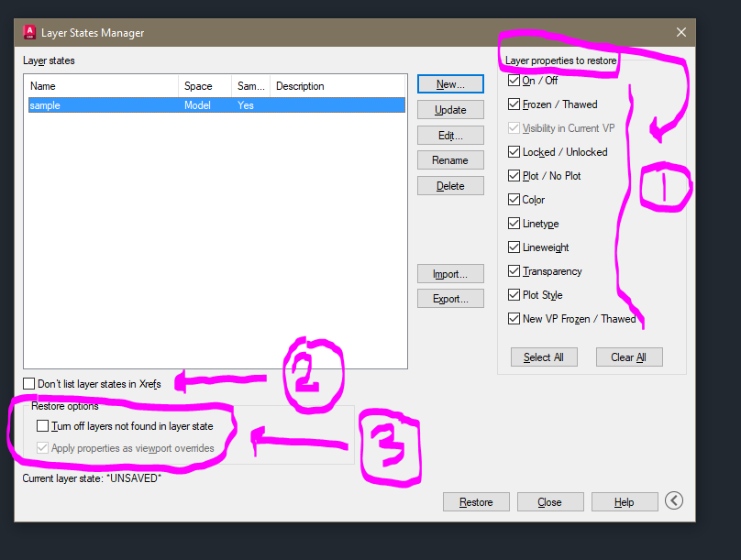
Task: Click Select All to check every property
Action: coord(544,357)
